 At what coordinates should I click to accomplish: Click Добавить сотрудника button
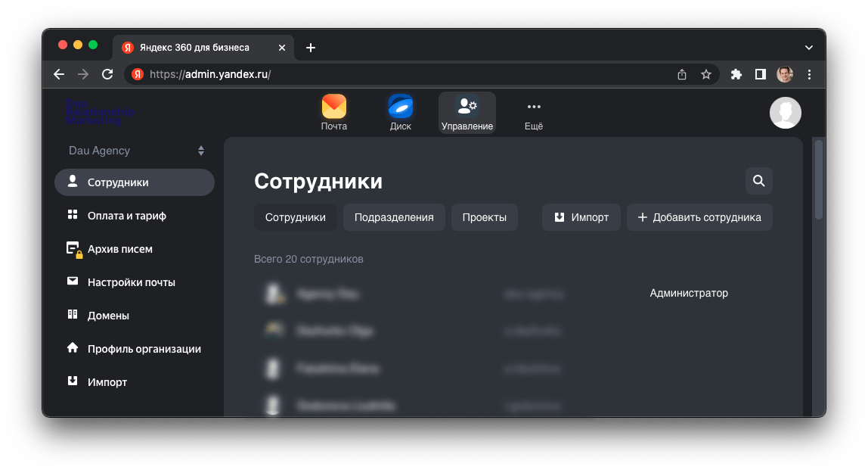click(x=699, y=217)
